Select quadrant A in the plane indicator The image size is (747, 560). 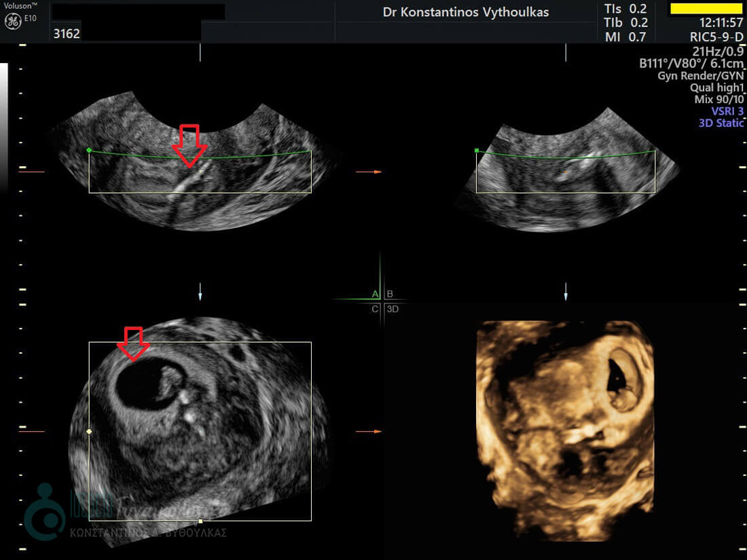375,294
